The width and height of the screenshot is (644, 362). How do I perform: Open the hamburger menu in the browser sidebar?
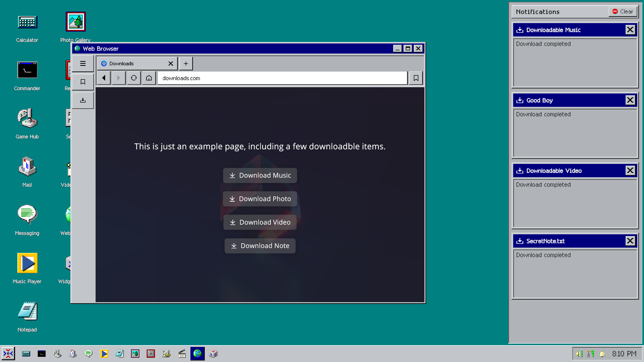point(83,63)
